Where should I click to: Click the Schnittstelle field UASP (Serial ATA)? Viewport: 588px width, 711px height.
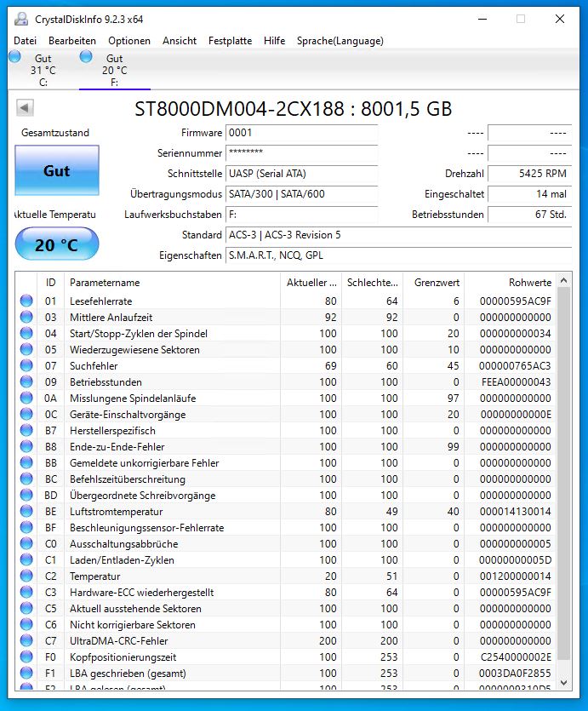[x=302, y=173]
